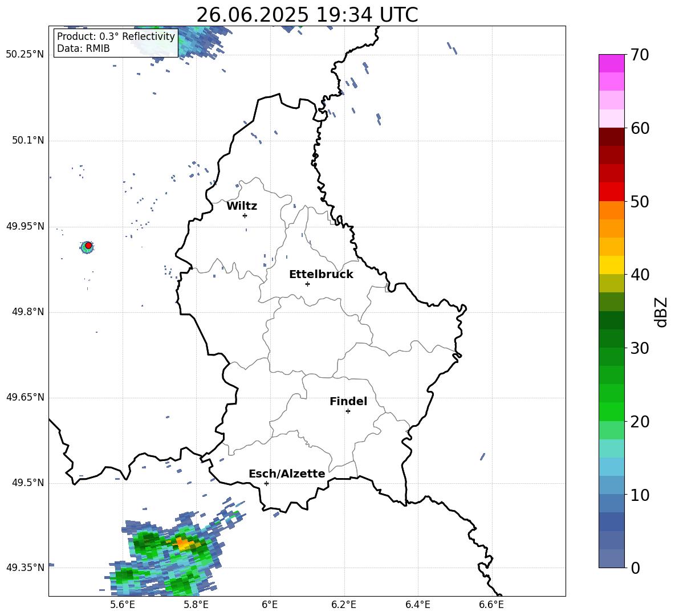Click the 6.6°E longitude label
This screenshot has height=616, width=675.
[491, 605]
